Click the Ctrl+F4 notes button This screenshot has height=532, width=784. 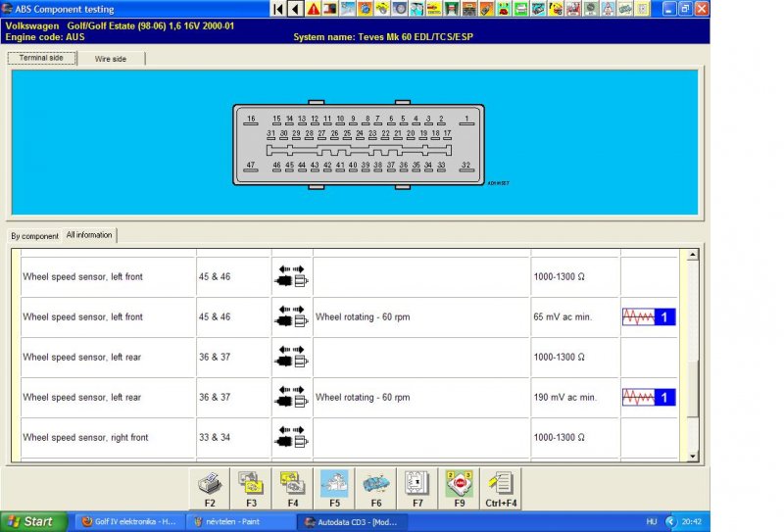click(x=501, y=489)
